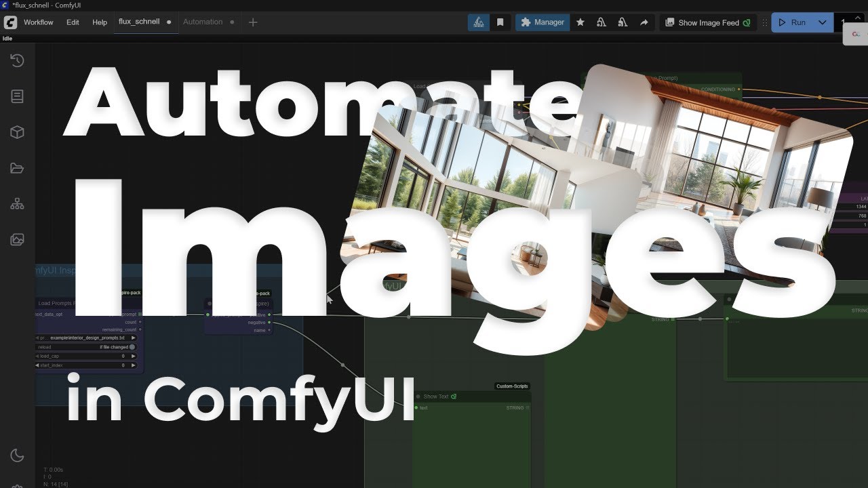This screenshot has width=868, height=488.
Task: Expand the batch count up chevron
Action: 857,17
